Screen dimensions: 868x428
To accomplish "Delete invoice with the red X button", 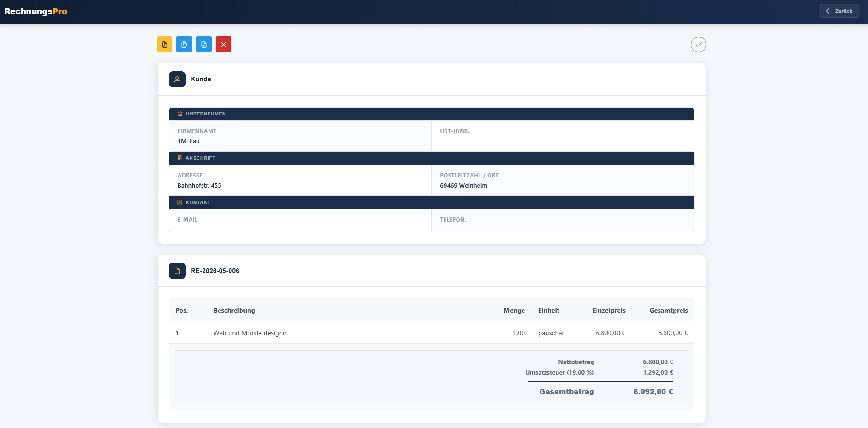I will click(224, 45).
